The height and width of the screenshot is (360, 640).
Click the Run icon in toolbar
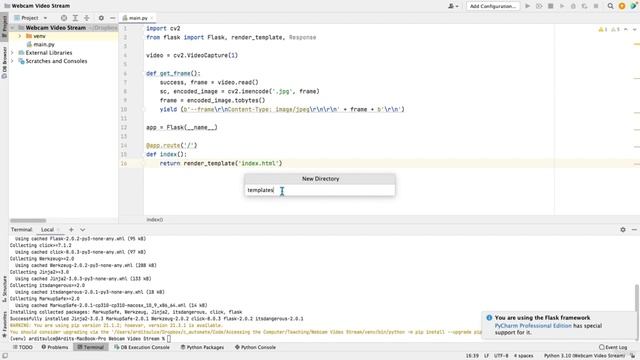pos(527,6)
